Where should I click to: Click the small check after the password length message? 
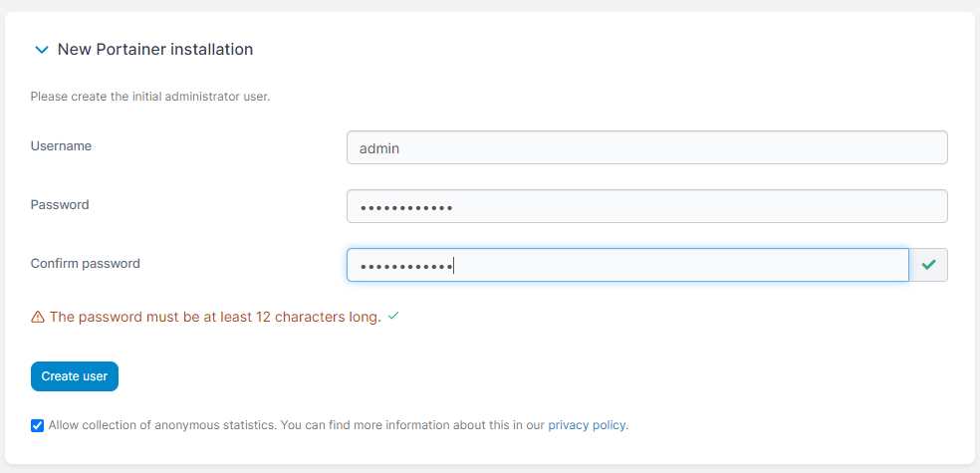coord(393,316)
